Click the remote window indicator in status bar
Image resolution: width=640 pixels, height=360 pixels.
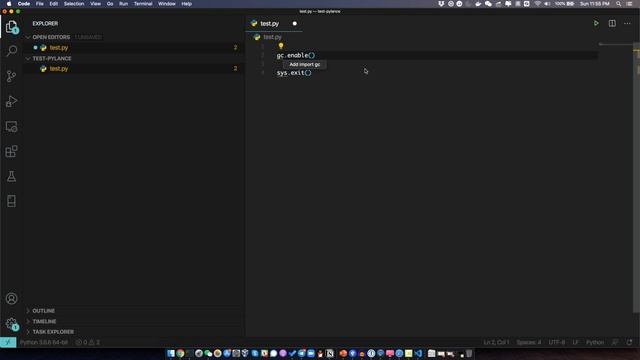8,342
